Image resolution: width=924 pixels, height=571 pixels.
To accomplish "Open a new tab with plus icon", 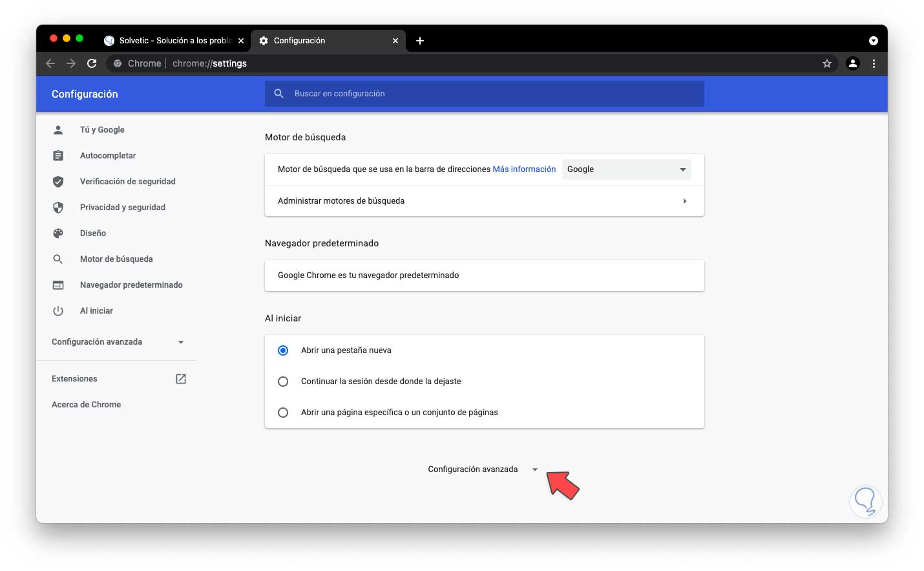I will coord(420,41).
